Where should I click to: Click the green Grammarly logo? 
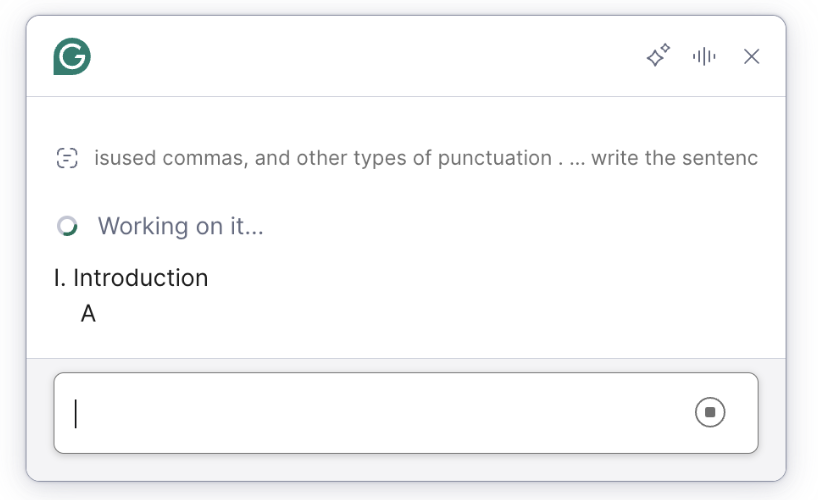[72, 57]
